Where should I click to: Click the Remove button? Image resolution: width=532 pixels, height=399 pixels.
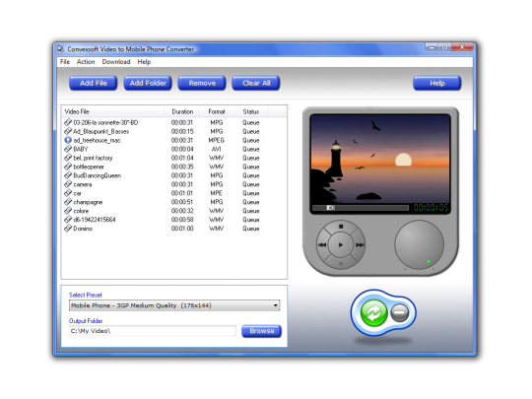pyautogui.click(x=202, y=83)
